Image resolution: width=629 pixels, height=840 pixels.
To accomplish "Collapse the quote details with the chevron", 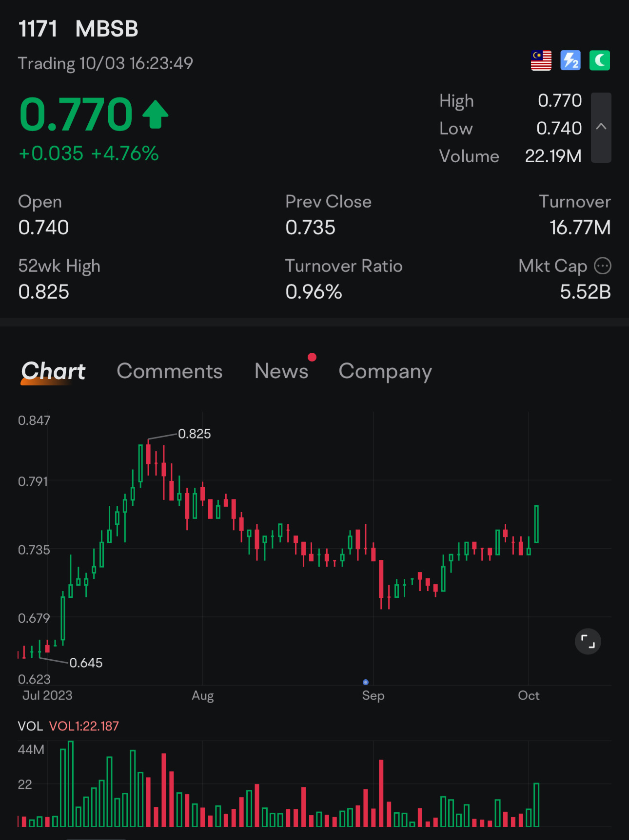I will (x=601, y=127).
